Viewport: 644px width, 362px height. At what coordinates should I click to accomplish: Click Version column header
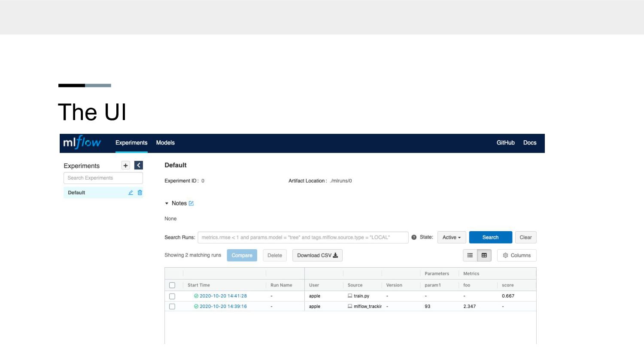pyautogui.click(x=394, y=285)
